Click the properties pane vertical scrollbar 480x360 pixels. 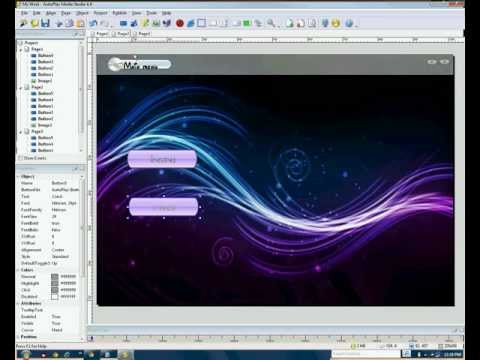click(x=82, y=257)
